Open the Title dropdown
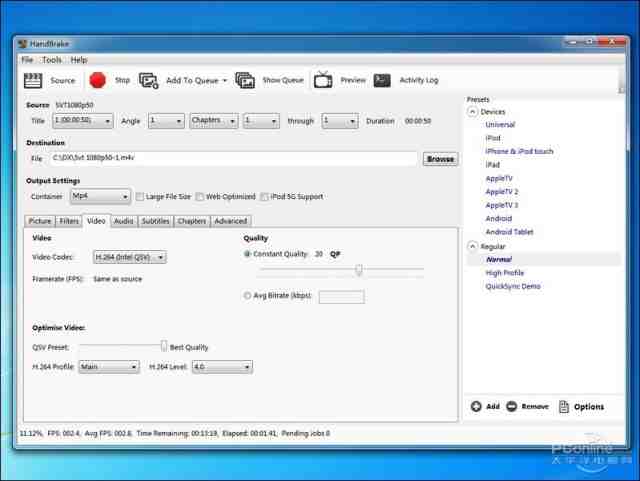Image resolution: width=640 pixels, height=481 pixels. tap(83, 121)
